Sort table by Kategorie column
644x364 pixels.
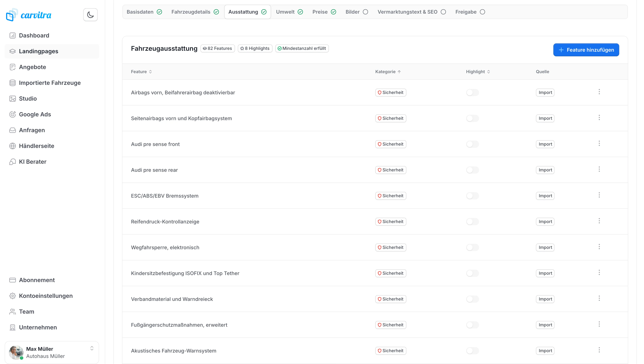tap(388, 72)
